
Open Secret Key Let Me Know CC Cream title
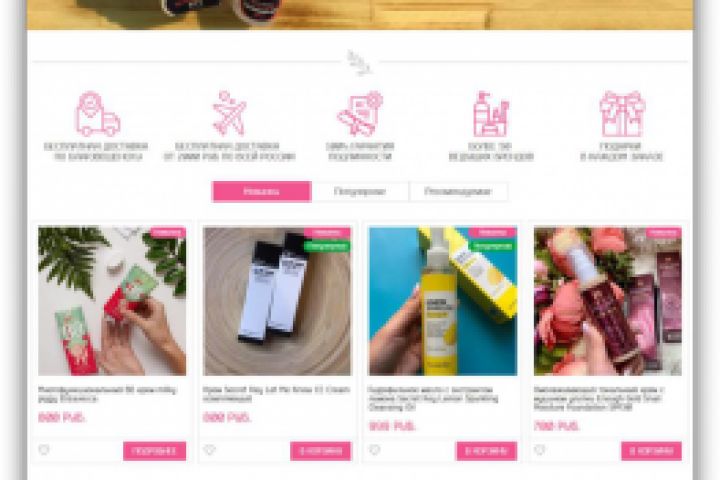click(276, 394)
